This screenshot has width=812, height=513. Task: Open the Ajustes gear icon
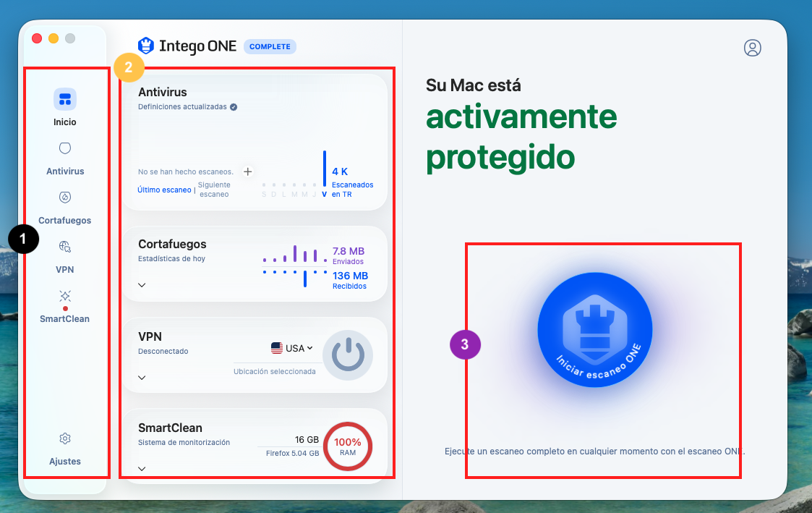[65, 438]
